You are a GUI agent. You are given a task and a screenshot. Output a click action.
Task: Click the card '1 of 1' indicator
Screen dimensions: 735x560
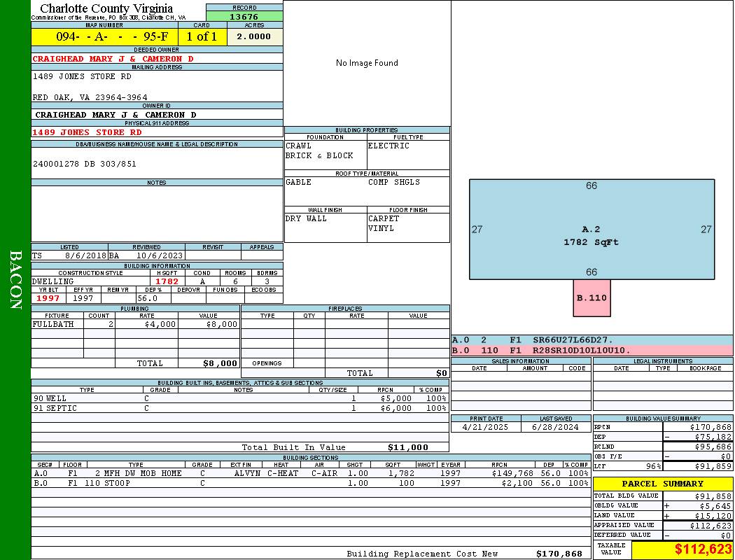click(x=202, y=37)
